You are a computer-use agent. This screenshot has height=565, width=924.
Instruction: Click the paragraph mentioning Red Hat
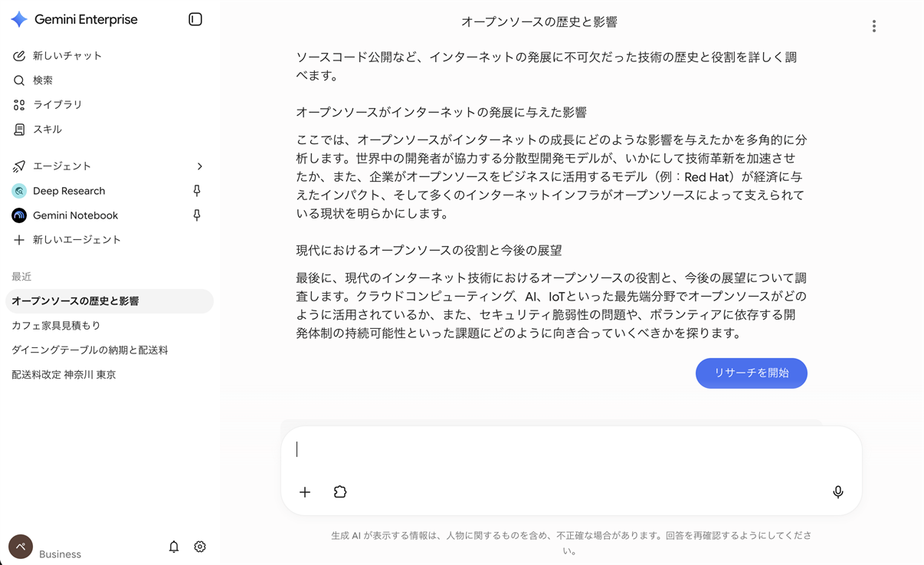[552, 177]
